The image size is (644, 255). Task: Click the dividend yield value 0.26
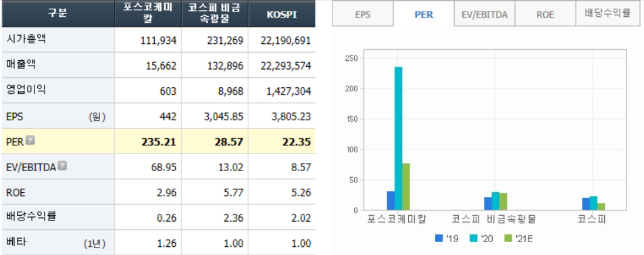[x=167, y=218]
